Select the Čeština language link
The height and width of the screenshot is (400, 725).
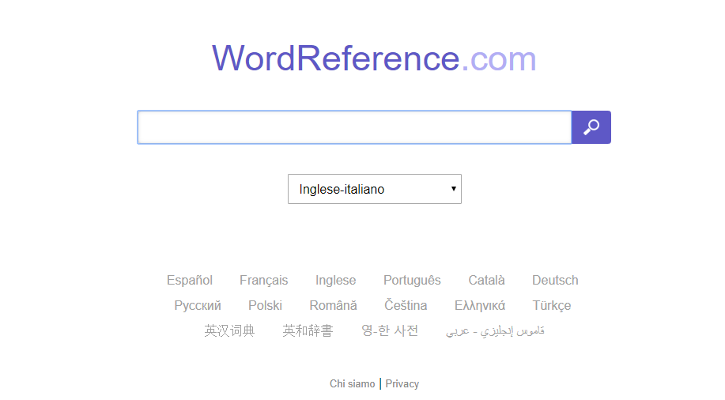pos(406,305)
